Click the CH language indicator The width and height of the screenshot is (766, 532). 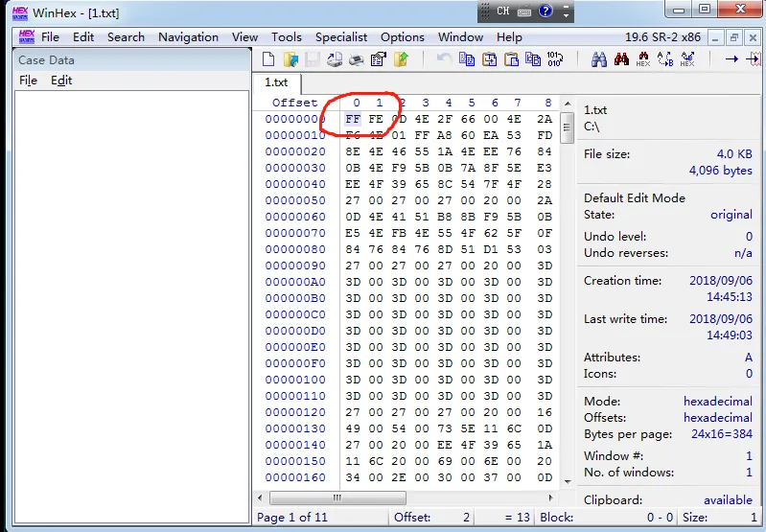click(503, 11)
